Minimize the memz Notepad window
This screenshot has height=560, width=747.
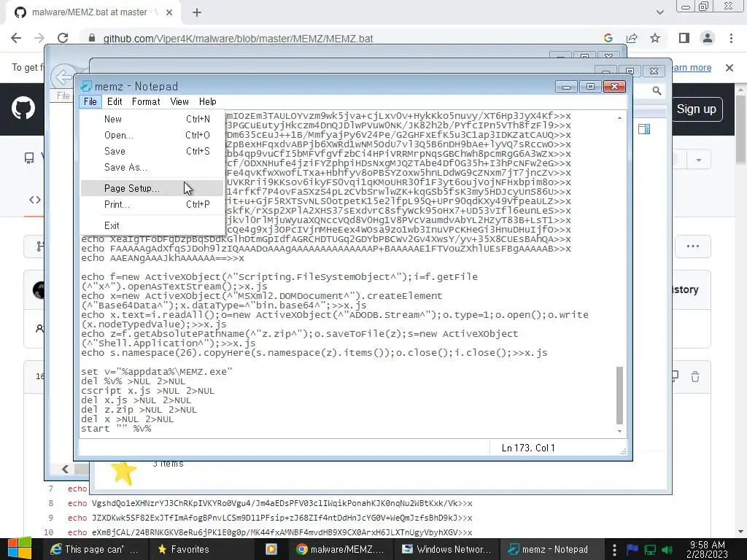point(566,87)
